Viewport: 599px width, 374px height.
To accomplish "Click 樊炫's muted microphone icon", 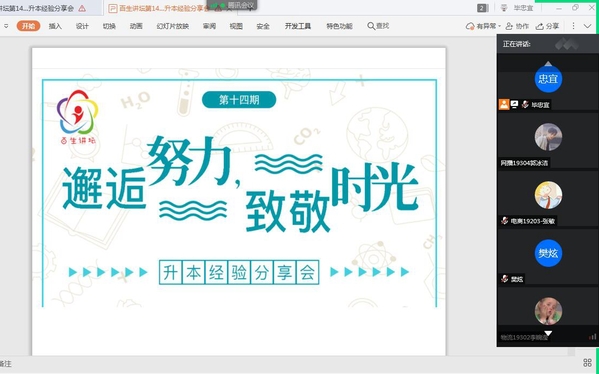I will pyautogui.click(x=505, y=279).
